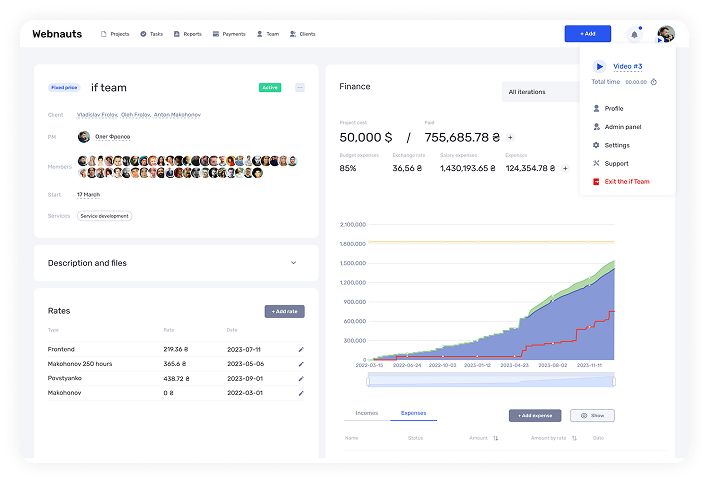
Task: Edit the Makohonov 250 hours rate
Action: [x=301, y=364]
